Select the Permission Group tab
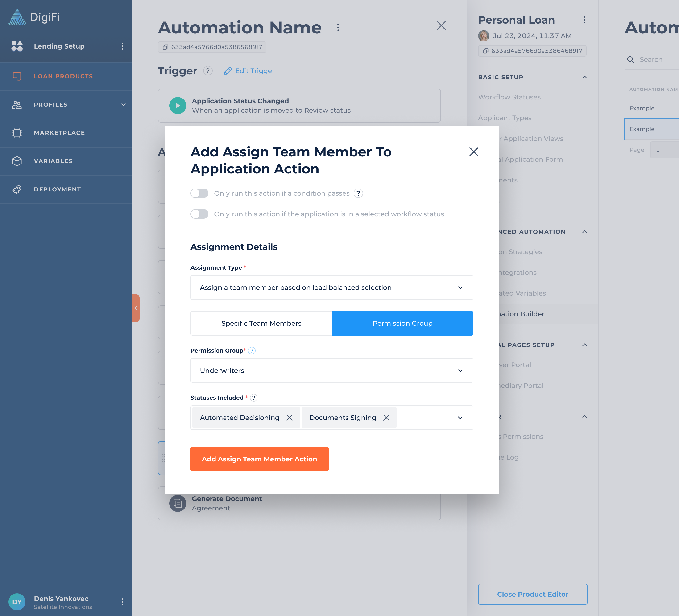Screen dimensions: 679x616 click(402, 323)
